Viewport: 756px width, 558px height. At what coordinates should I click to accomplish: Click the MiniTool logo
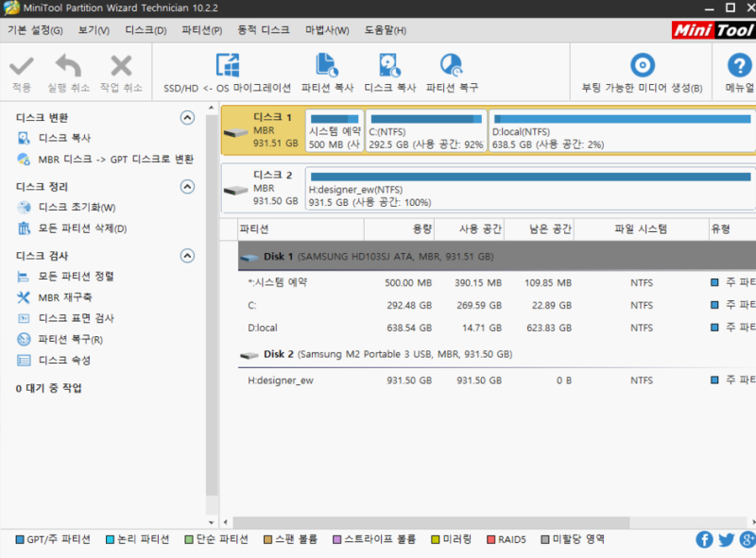(713, 30)
